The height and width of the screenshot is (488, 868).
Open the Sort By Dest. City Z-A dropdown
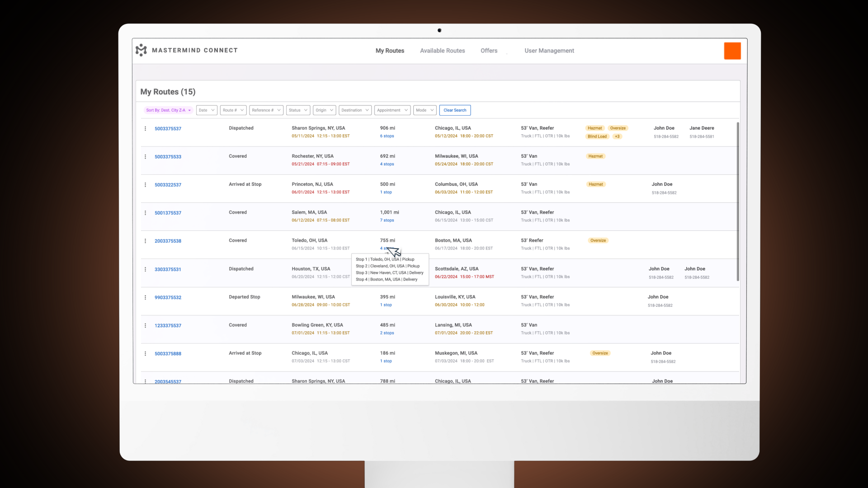pyautogui.click(x=168, y=110)
